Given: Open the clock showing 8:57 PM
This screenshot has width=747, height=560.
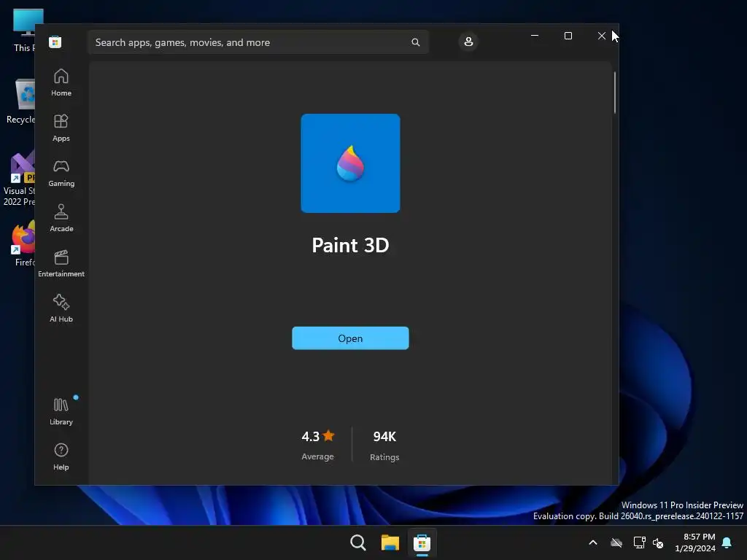Looking at the screenshot, I should pos(695,542).
